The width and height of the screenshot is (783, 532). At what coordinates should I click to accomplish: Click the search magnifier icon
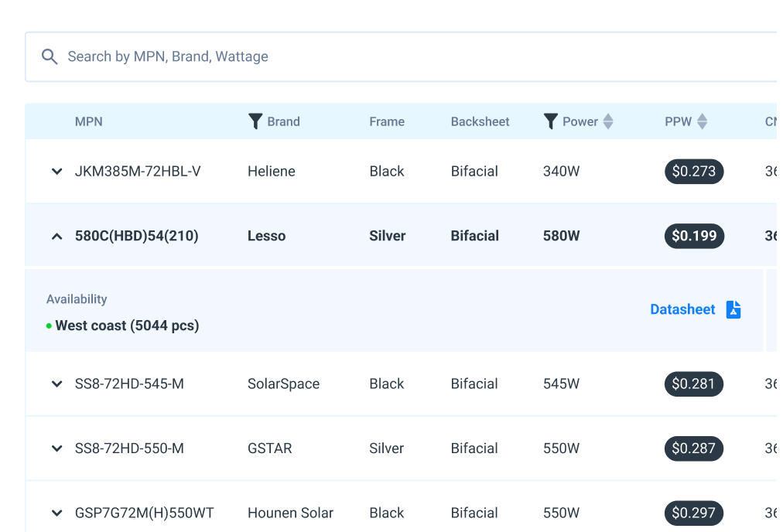coord(50,56)
